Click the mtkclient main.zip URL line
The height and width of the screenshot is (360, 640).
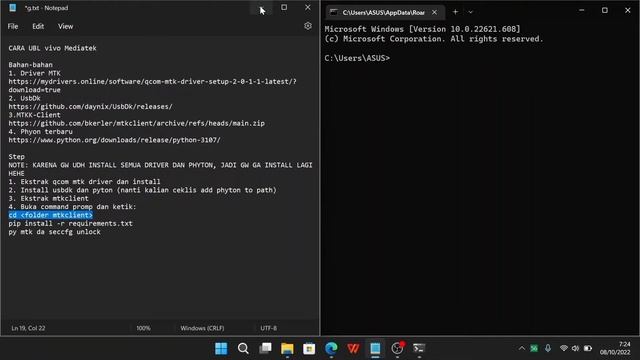point(137,123)
